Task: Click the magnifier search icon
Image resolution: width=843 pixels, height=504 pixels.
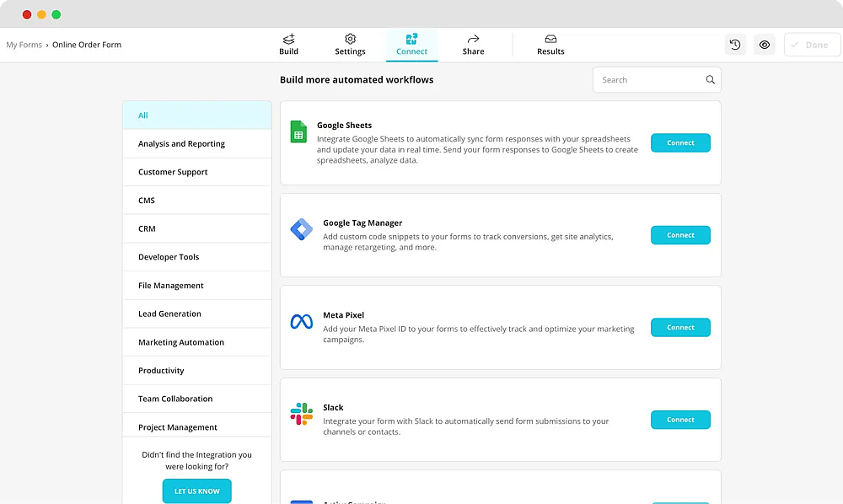Action: [x=710, y=79]
